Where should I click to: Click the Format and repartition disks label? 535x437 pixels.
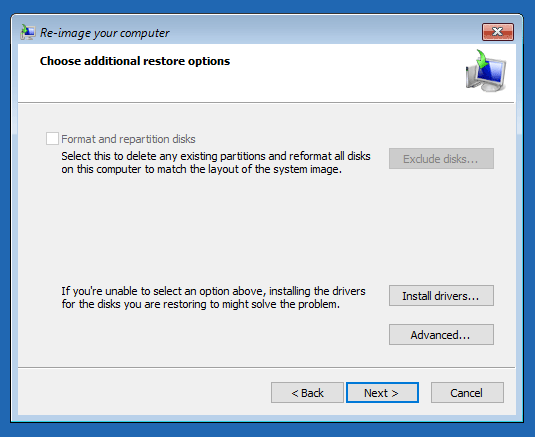click(128, 139)
